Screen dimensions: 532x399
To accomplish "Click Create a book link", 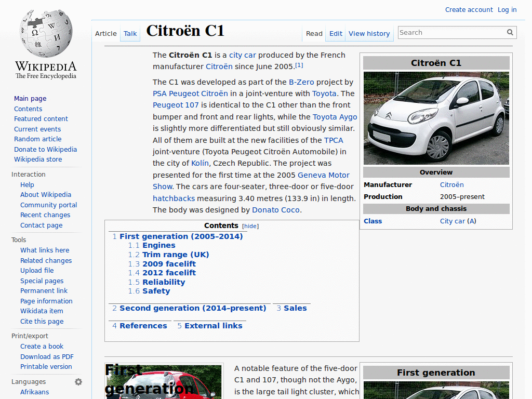I will [x=42, y=347].
